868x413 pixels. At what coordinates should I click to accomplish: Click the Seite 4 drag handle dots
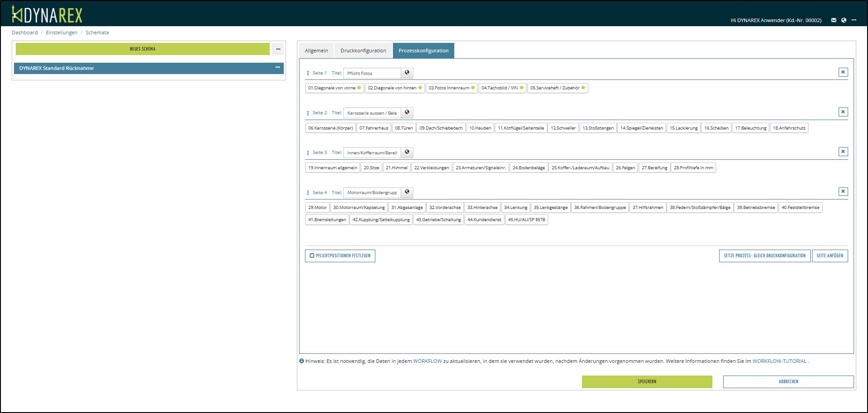tap(308, 193)
